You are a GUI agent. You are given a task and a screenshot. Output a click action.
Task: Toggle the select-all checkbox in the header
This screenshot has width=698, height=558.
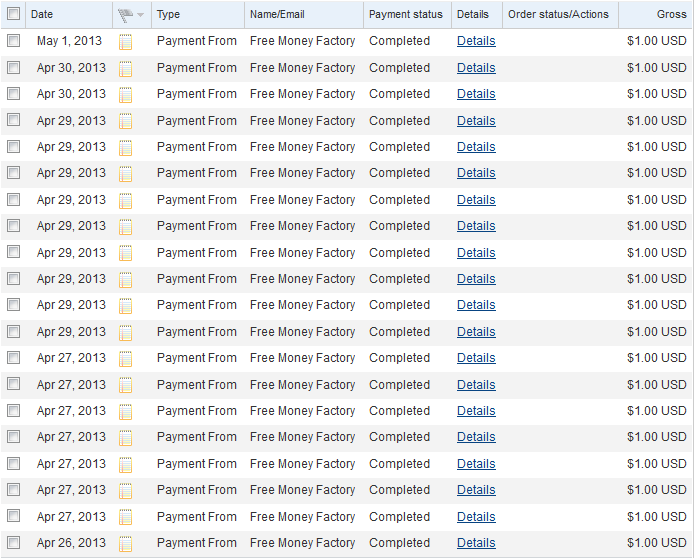click(x=13, y=14)
